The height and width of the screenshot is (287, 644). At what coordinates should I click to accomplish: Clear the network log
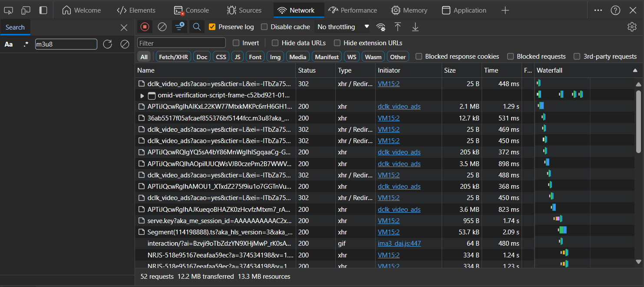point(162,27)
